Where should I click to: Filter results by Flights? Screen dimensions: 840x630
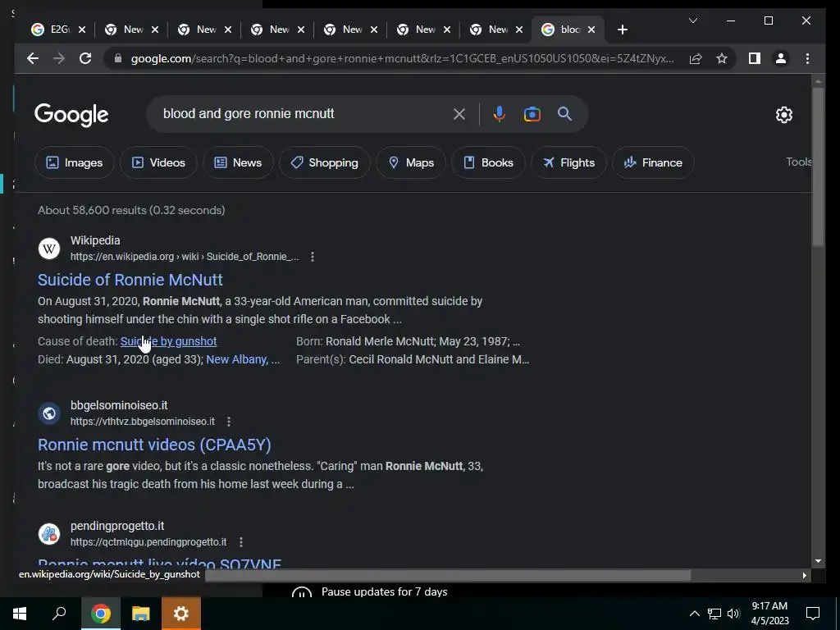click(x=568, y=162)
